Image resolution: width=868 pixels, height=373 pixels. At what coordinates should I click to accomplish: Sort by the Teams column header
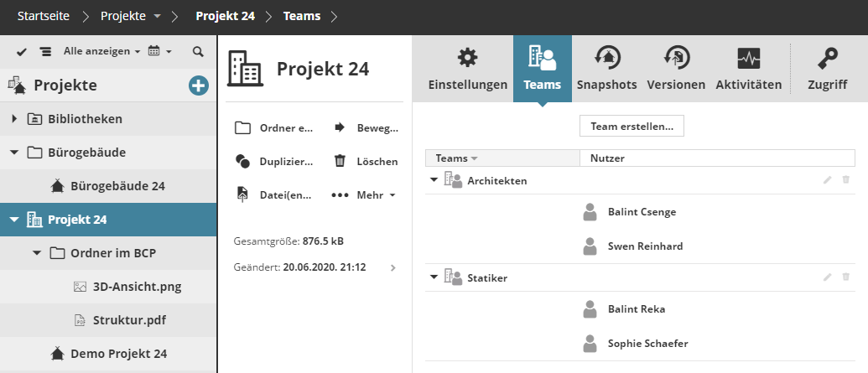tap(457, 158)
